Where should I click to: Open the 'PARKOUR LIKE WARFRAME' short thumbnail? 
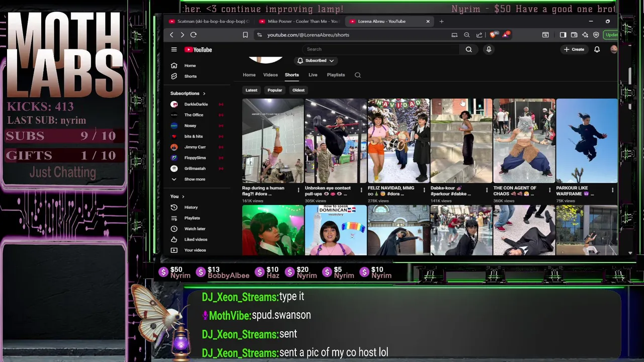point(587,141)
